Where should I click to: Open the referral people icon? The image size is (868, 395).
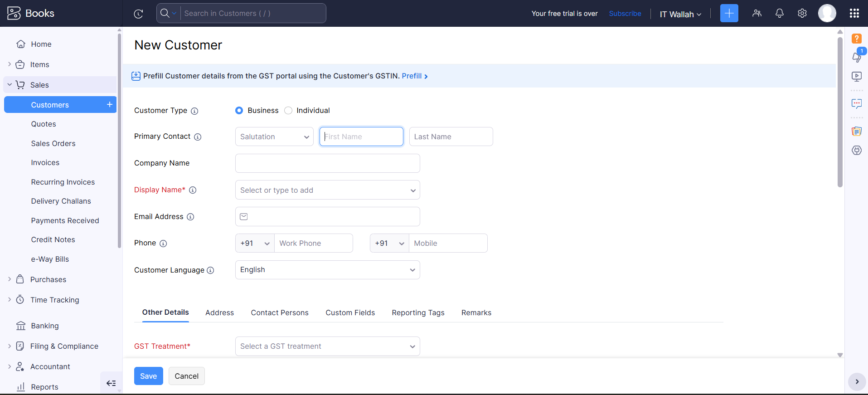click(757, 13)
